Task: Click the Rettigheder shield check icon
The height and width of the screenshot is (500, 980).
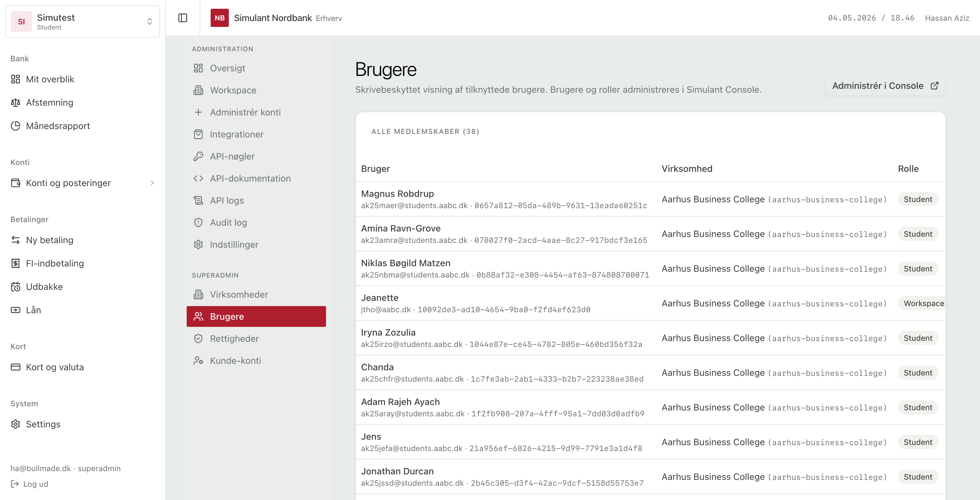Action: click(198, 339)
